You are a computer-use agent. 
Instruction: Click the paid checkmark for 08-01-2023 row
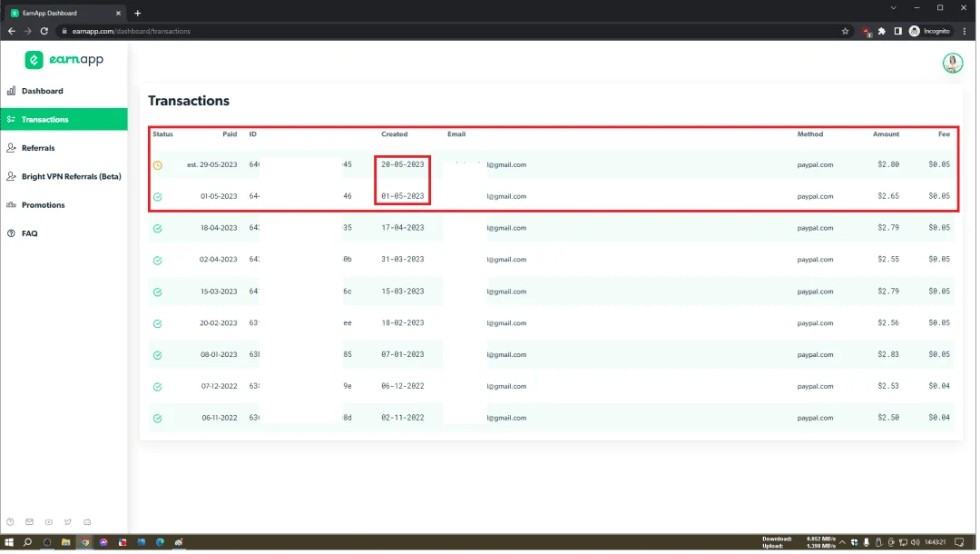click(158, 356)
